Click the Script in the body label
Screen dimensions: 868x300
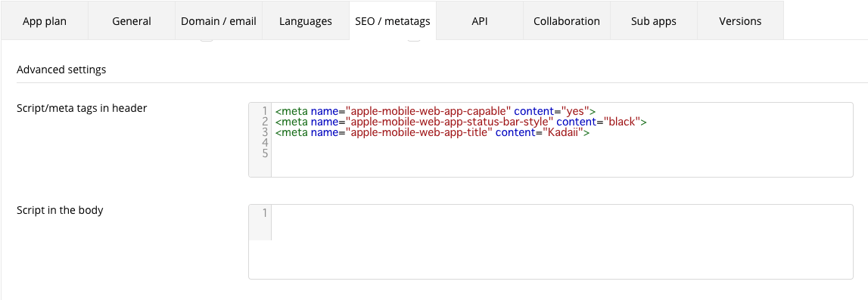tap(60, 210)
